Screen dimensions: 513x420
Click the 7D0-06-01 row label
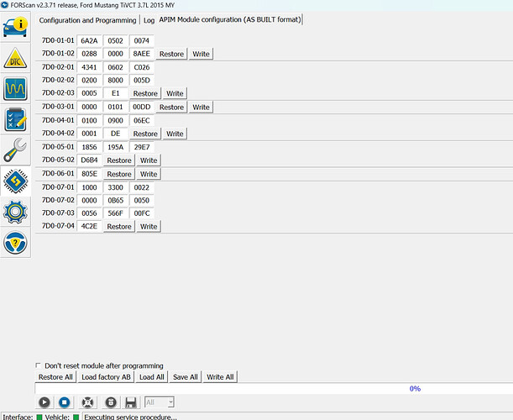pos(58,174)
